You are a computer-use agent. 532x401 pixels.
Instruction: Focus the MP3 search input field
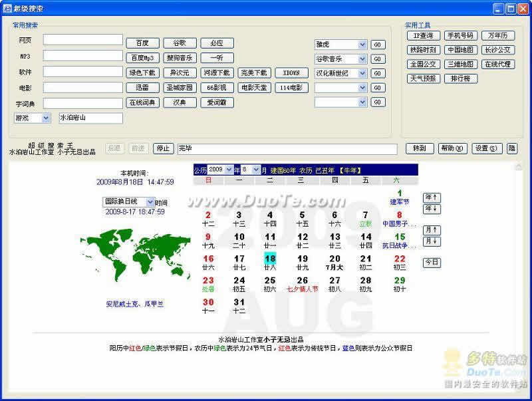82,56
